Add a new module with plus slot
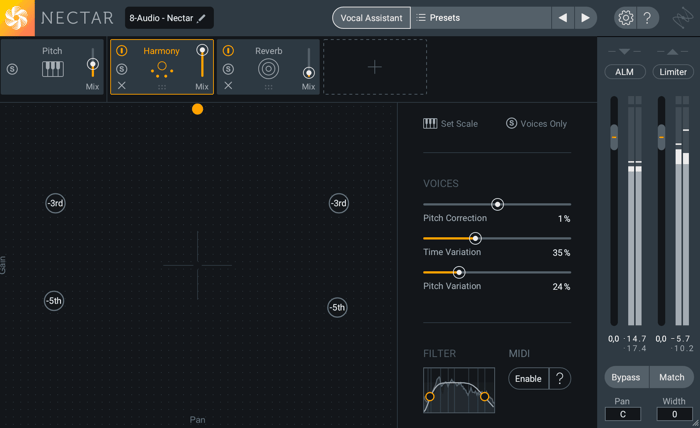Image resolution: width=700 pixels, height=428 pixels. (375, 67)
